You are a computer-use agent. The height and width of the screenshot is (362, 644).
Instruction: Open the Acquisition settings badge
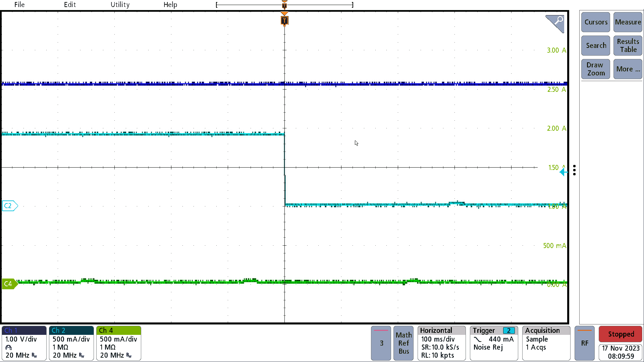coord(546,343)
